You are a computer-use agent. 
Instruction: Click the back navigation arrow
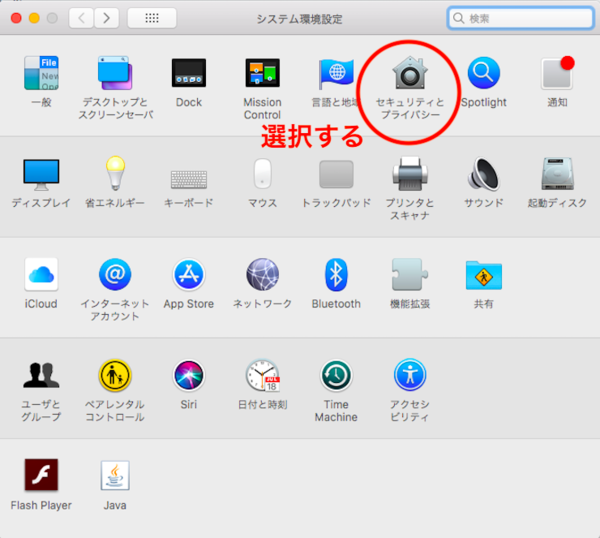click(x=81, y=18)
